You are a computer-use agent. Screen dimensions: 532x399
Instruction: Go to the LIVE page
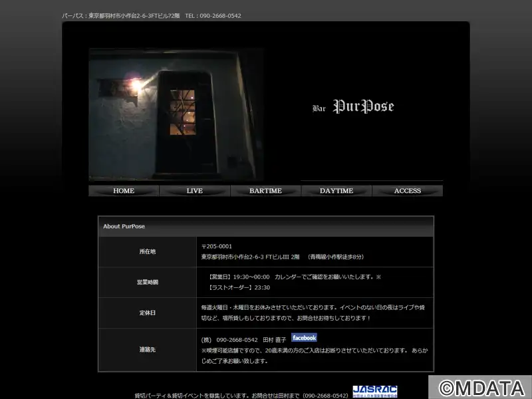(195, 191)
